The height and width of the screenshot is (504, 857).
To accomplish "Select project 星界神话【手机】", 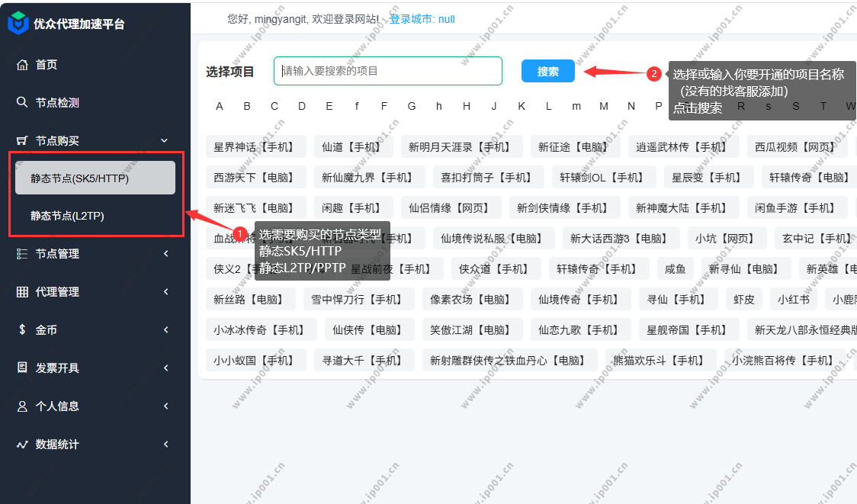I will 255,147.
